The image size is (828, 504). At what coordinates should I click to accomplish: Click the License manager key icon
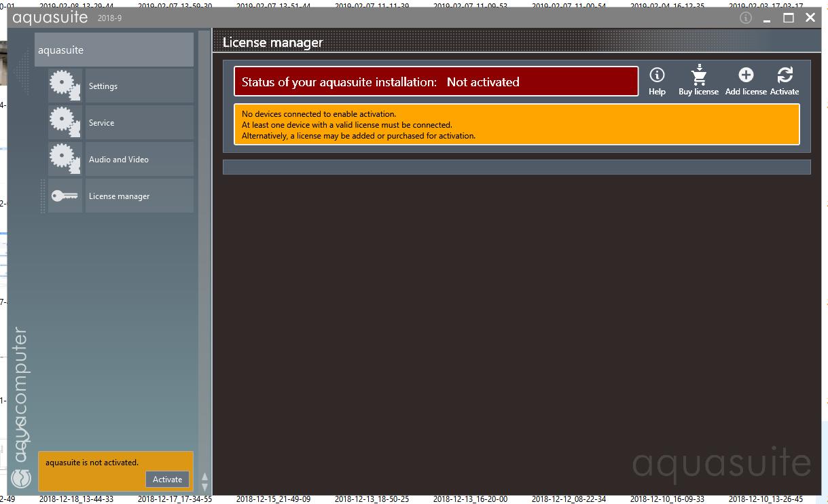point(65,196)
